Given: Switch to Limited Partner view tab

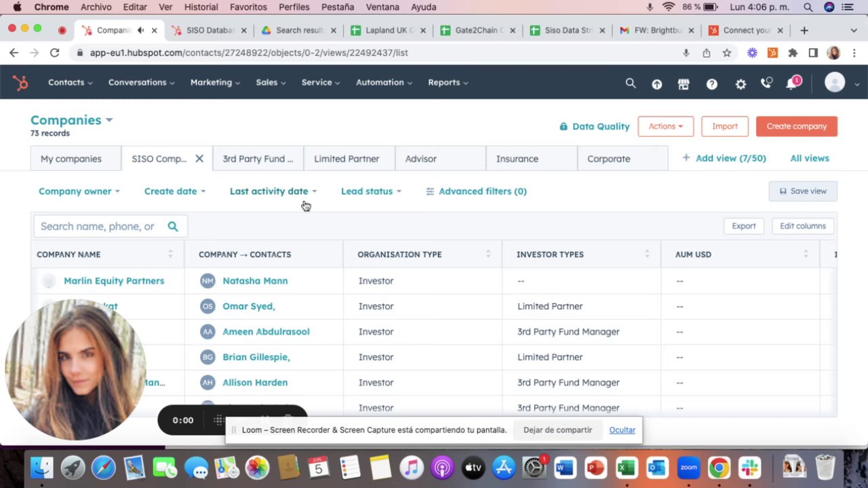Looking at the screenshot, I should (349, 159).
